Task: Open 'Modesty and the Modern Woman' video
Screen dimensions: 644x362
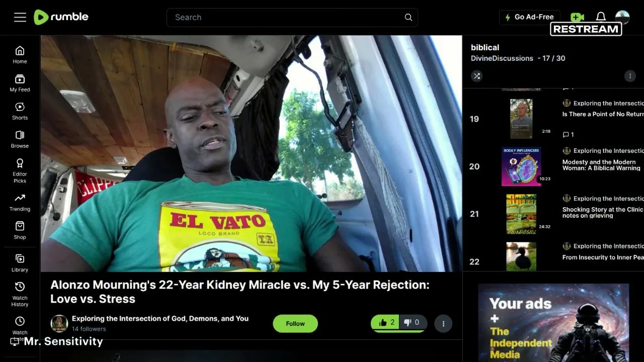Action: 601,165
